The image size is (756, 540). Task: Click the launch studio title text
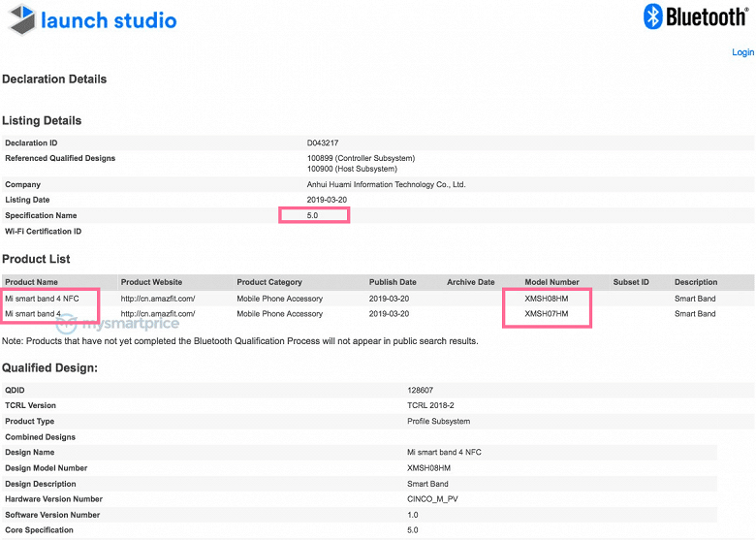[x=109, y=19]
